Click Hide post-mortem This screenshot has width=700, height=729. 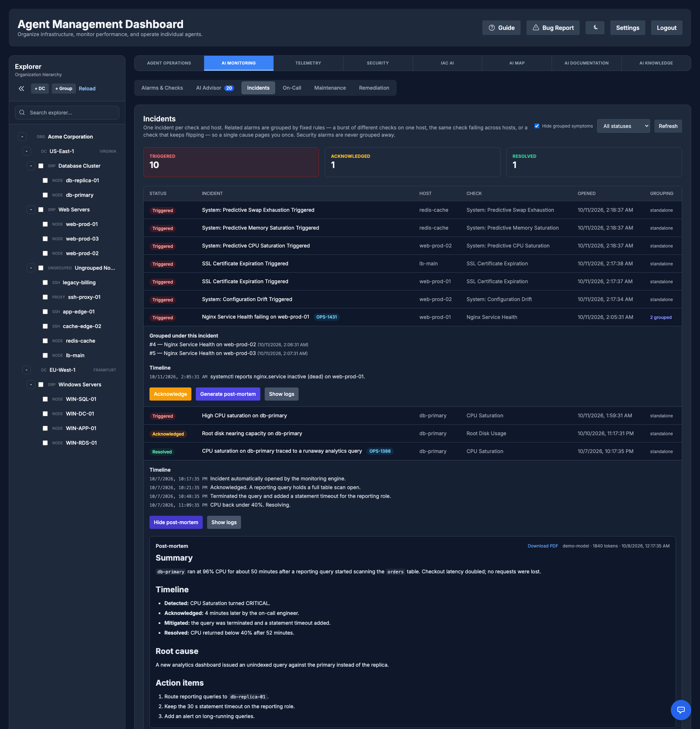pyautogui.click(x=176, y=522)
